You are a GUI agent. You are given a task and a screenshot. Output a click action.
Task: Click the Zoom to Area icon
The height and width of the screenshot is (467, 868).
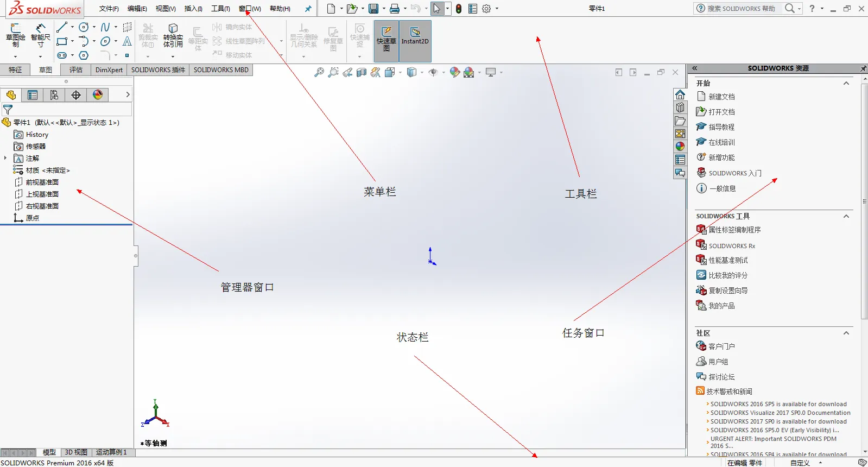coord(333,72)
